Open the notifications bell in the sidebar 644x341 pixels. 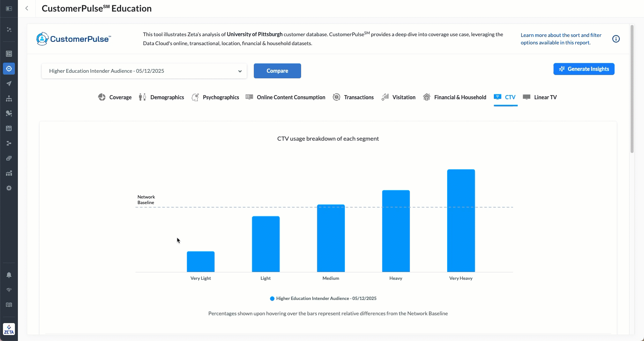click(9, 275)
